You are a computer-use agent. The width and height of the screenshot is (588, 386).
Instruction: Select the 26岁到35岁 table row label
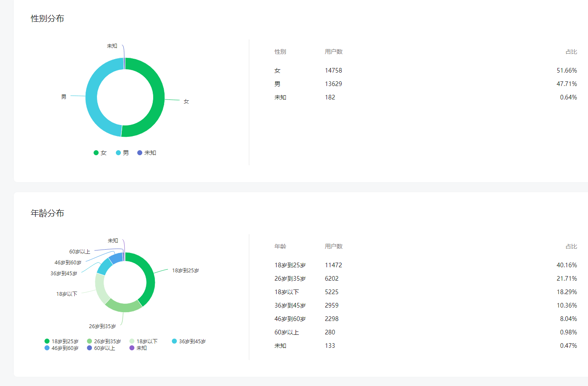290,279
